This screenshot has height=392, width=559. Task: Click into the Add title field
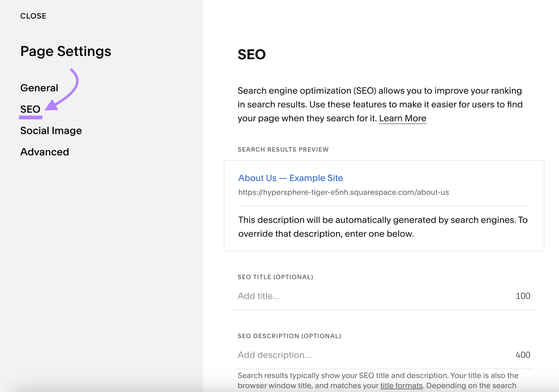[x=314, y=296]
